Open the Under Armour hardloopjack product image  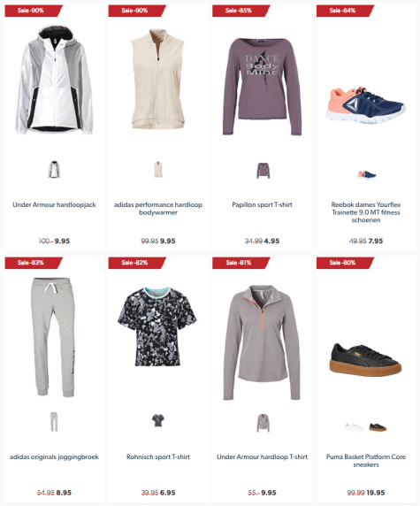point(54,80)
